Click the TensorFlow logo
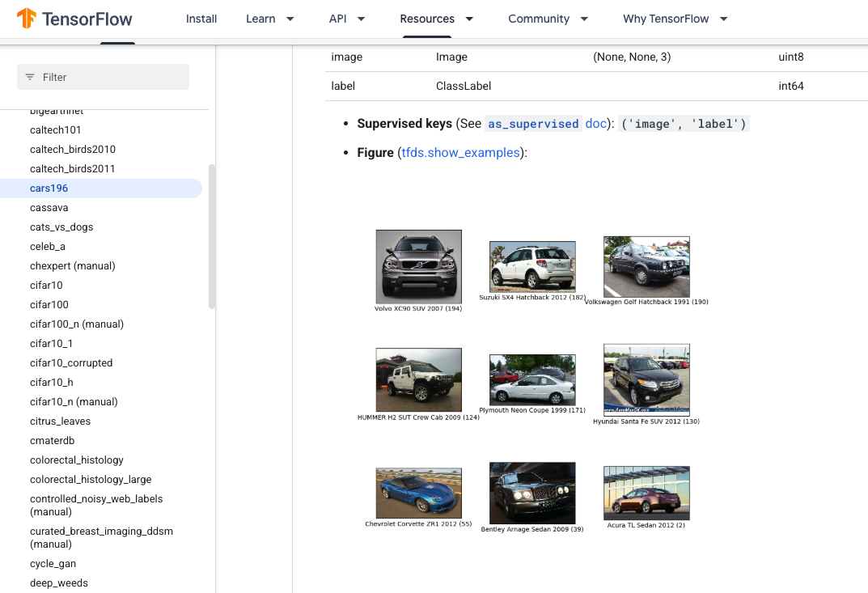The width and height of the screenshot is (868, 593). click(74, 19)
